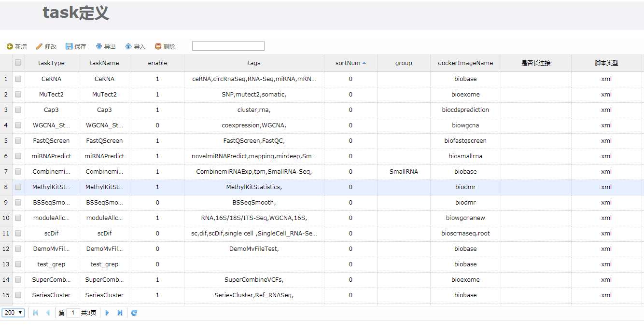Screen dimensions: 644x331
Task: Click the 修改 (edit) pencil icon
Action: click(39, 46)
